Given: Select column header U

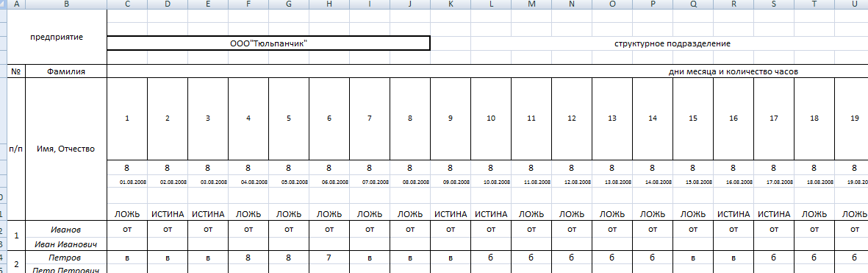Looking at the screenshot, I should point(851,4).
